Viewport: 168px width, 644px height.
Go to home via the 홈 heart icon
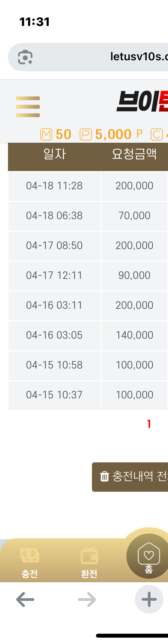tap(149, 554)
